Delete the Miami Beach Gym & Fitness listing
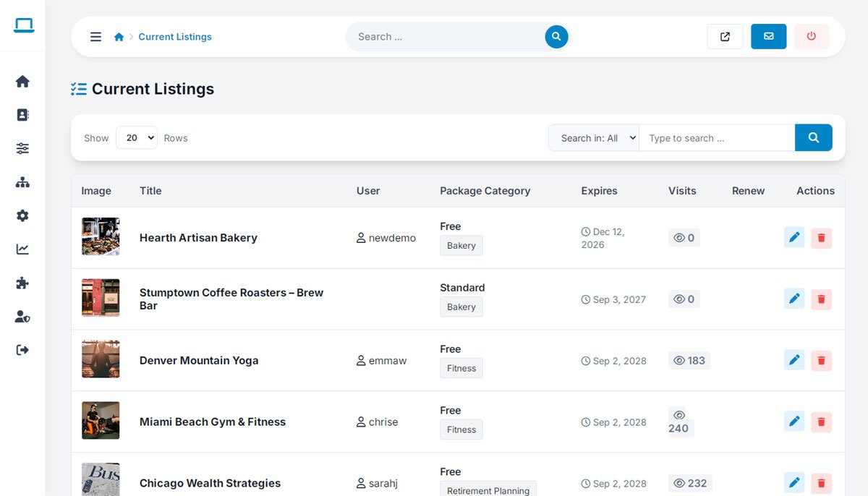Screen dimensions: 868x496 pyautogui.click(x=821, y=422)
